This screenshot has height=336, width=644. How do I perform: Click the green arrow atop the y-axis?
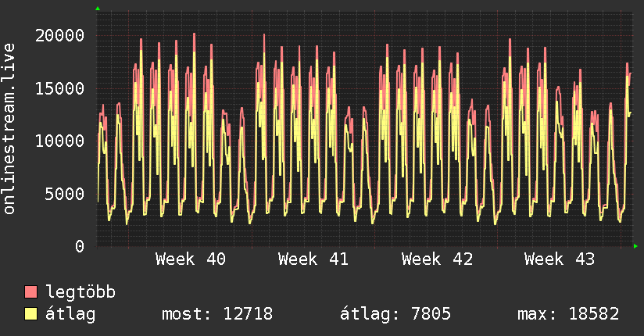pyautogui.click(x=98, y=9)
